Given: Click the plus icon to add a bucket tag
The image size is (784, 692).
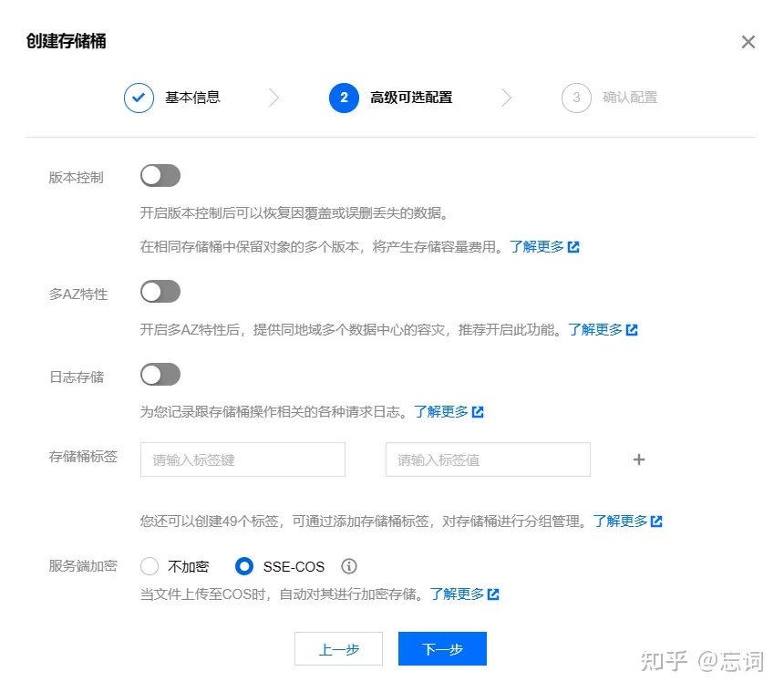Looking at the screenshot, I should pos(638,460).
